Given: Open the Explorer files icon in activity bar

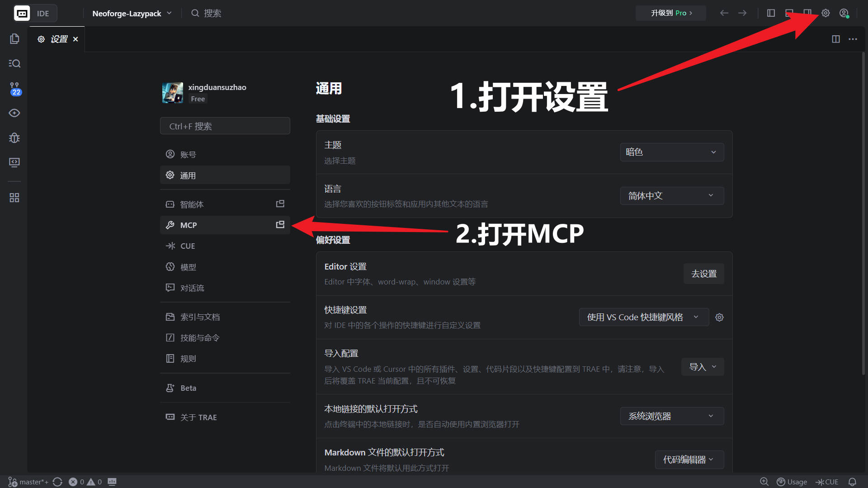Looking at the screenshot, I should 14,39.
